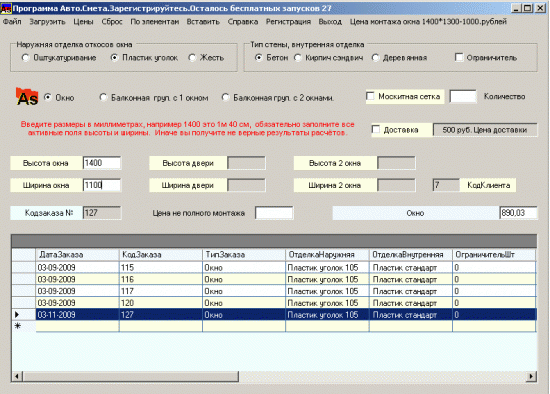Click the КодЗаказа column header
This screenshot has width=550, height=394.
click(x=161, y=255)
